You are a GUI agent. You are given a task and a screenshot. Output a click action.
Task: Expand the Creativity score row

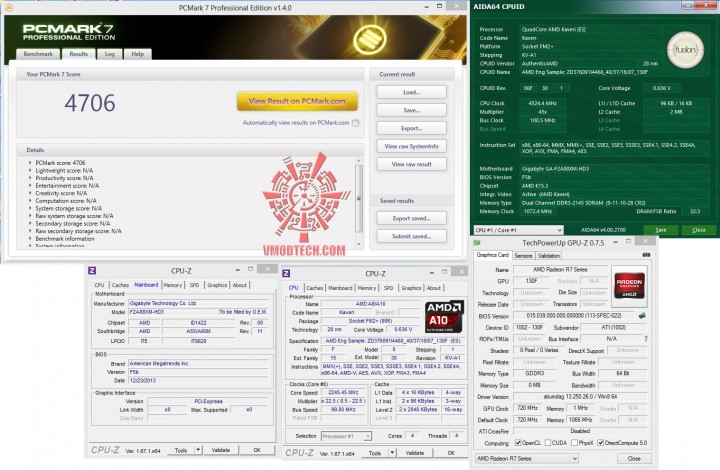30,193
